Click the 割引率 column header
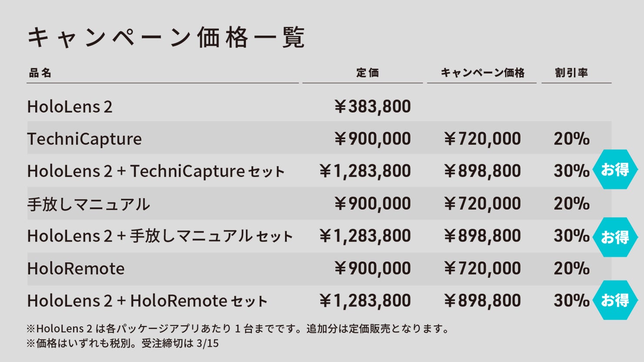This screenshot has width=644, height=362. coord(571,73)
